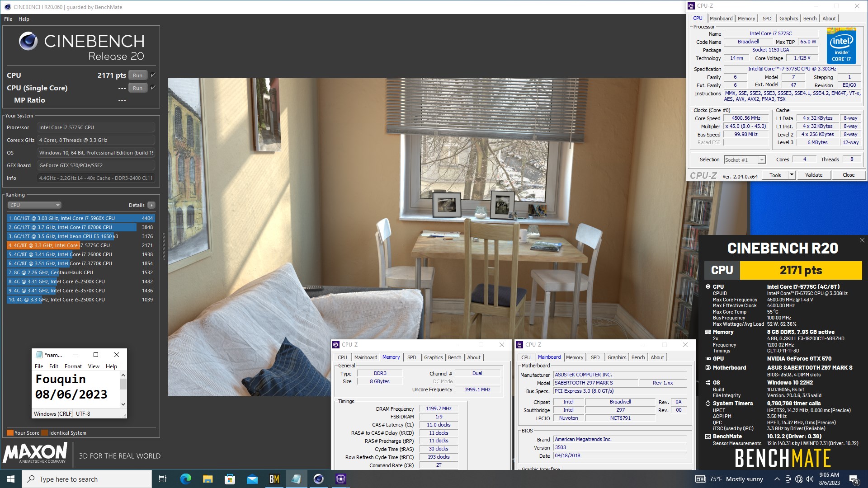
Task: Open CPU tab in CPU-Z Memory window
Action: (342, 357)
